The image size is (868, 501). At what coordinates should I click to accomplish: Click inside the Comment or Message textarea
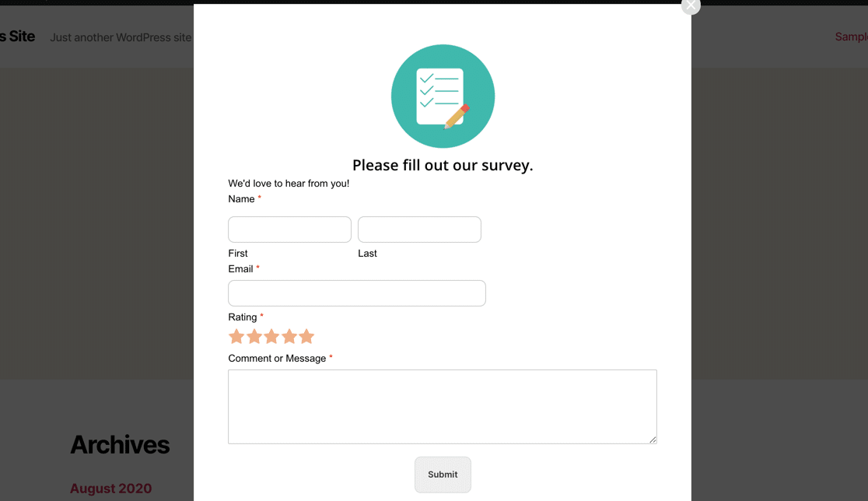tap(442, 406)
